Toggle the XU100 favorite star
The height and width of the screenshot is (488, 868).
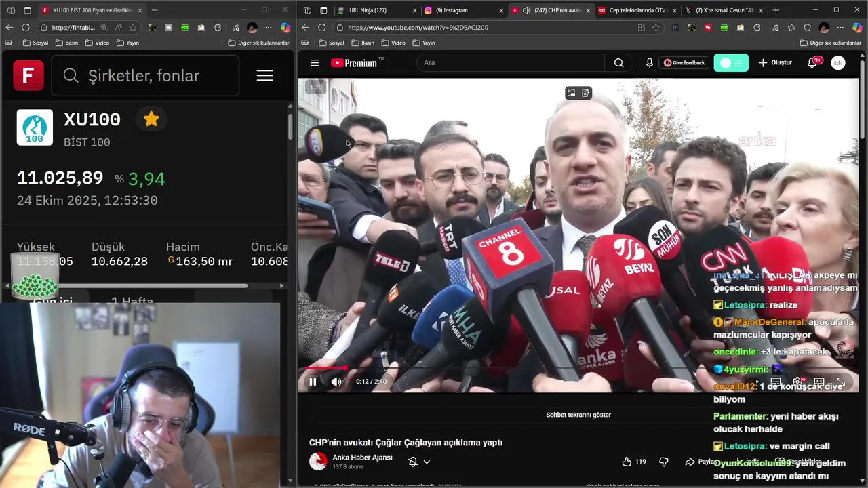[x=151, y=119]
